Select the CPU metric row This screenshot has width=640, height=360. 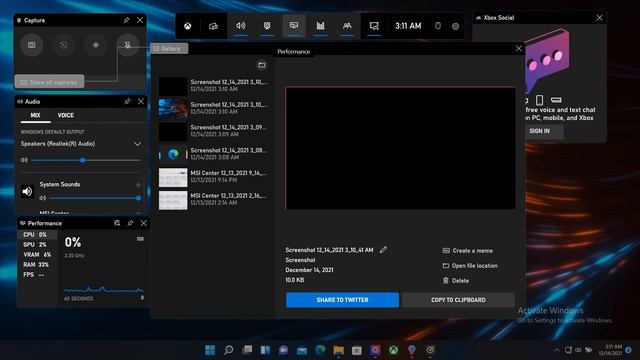(x=38, y=235)
